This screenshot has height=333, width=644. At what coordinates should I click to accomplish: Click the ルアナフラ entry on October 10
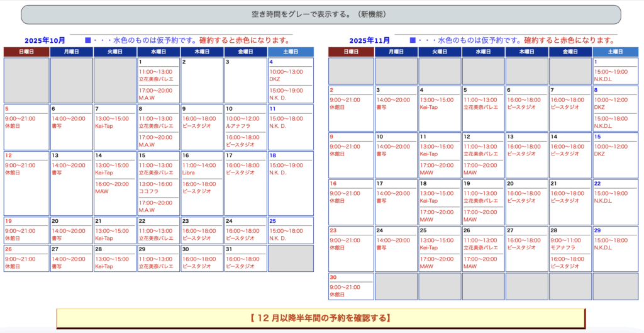click(238, 126)
